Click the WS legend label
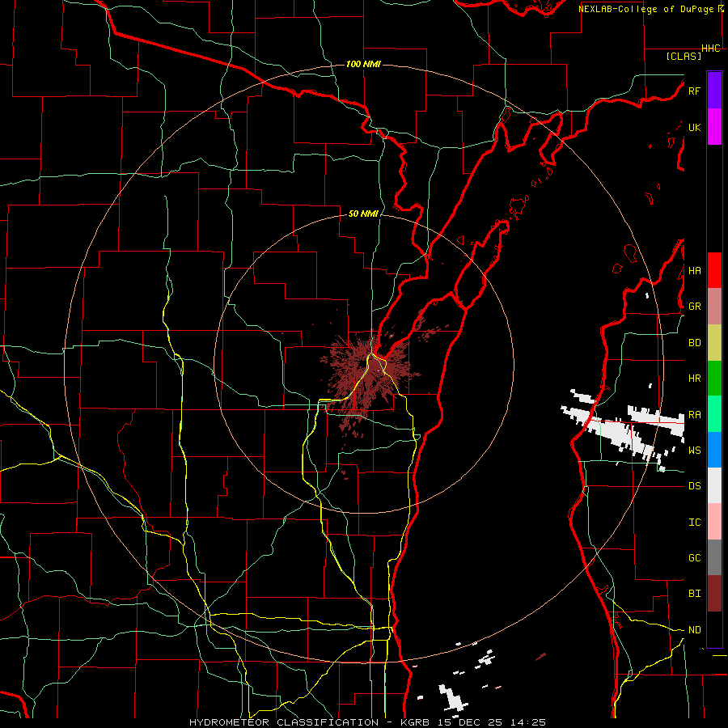The height and width of the screenshot is (728, 728). (x=694, y=451)
